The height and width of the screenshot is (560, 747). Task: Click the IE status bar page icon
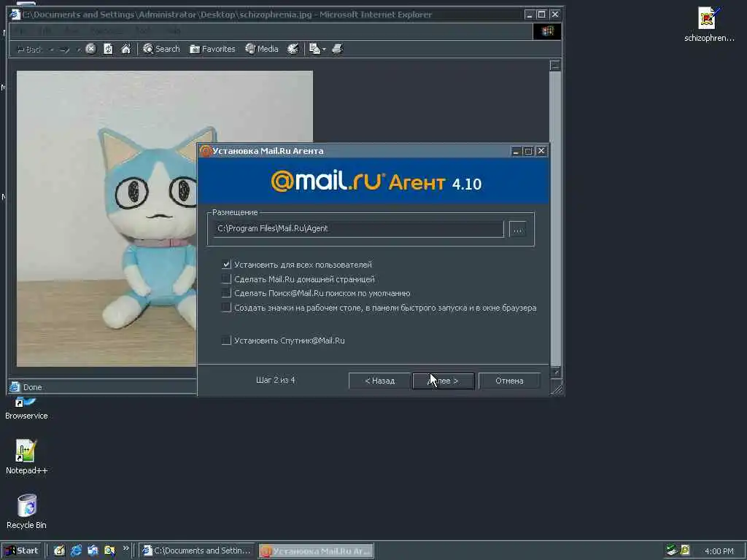pyautogui.click(x=15, y=386)
